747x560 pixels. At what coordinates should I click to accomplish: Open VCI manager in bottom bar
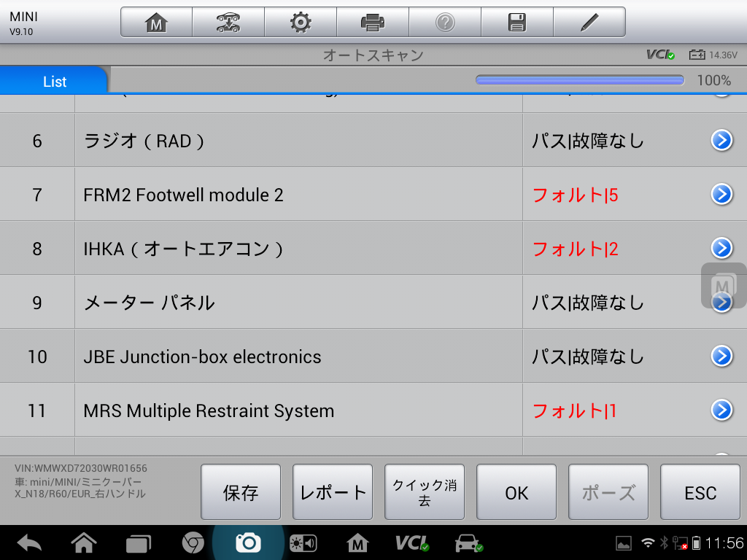412,542
